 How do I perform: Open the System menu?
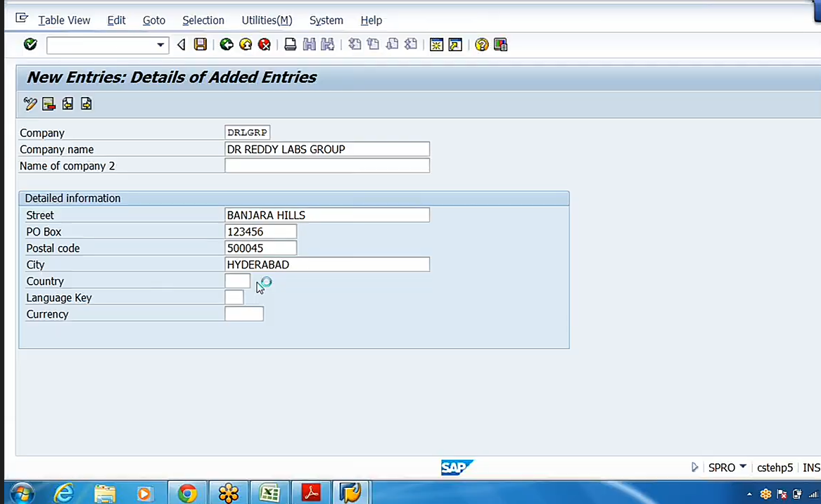pos(326,20)
